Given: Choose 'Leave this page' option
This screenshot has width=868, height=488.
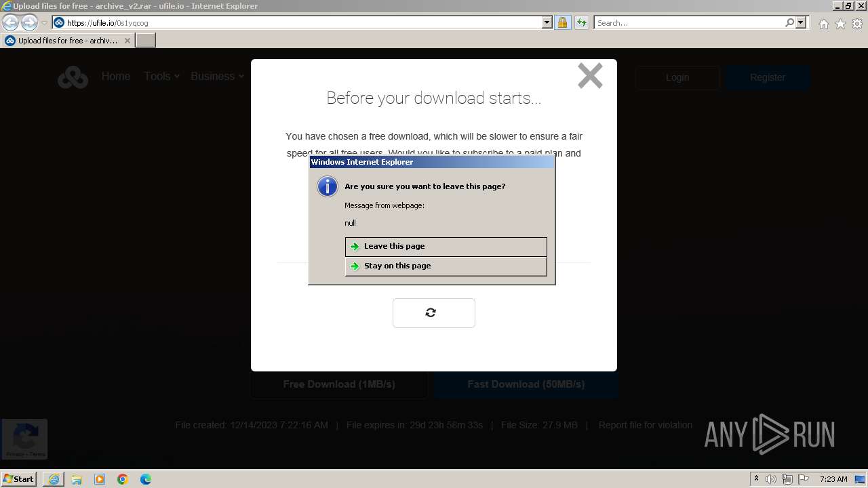Looking at the screenshot, I should pyautogui.click(x=446, y=247).
